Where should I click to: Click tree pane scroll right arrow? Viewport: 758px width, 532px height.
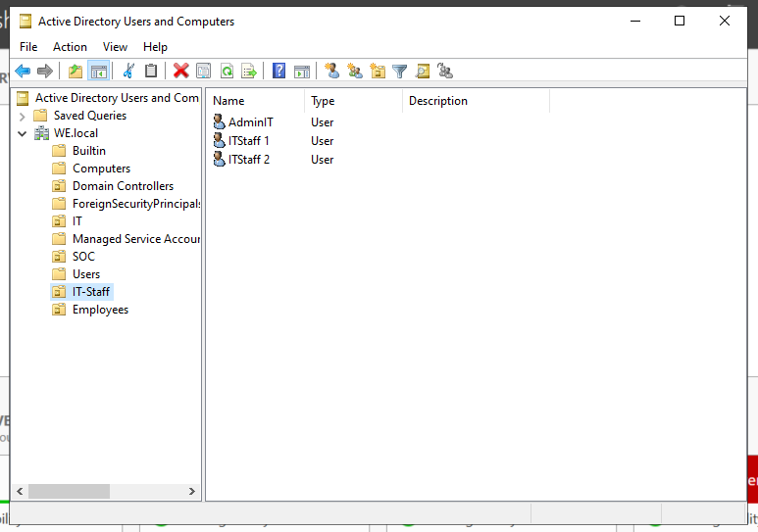(x=192, y=492)
